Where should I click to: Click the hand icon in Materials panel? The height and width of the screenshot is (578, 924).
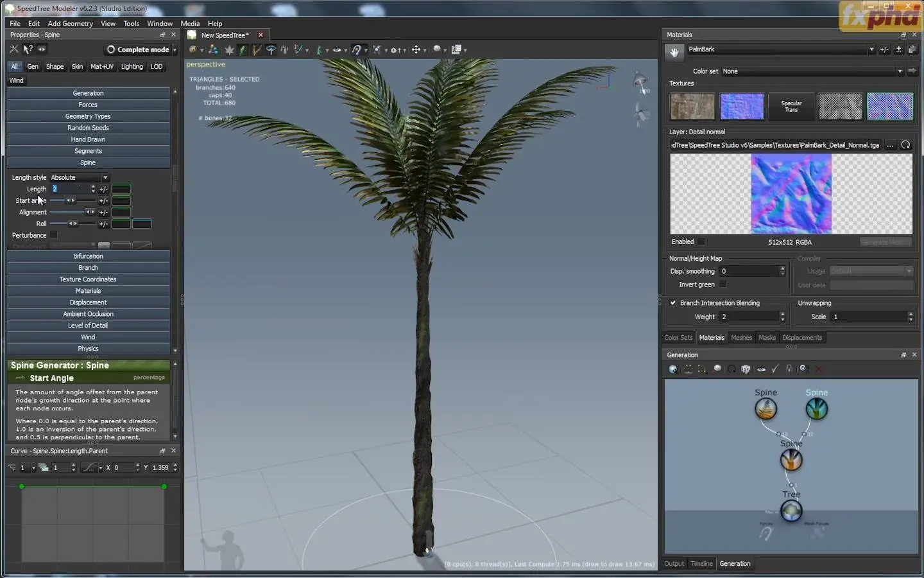pyautogui.click(x=674, y=53)
